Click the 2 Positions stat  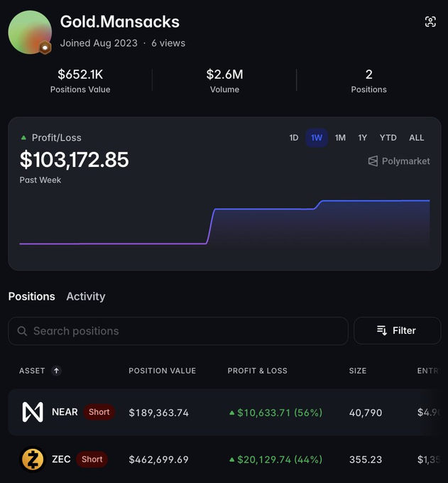(369, 80)
